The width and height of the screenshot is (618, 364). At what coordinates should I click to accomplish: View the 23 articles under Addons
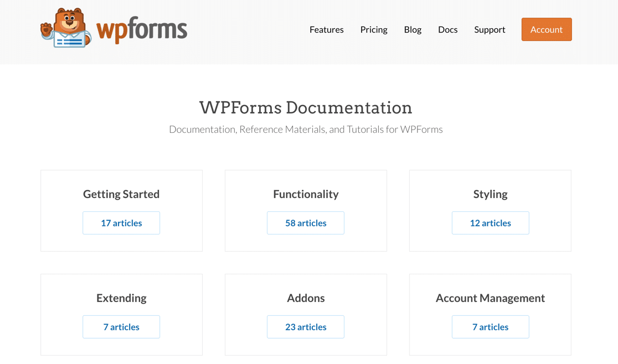point(306,327)
